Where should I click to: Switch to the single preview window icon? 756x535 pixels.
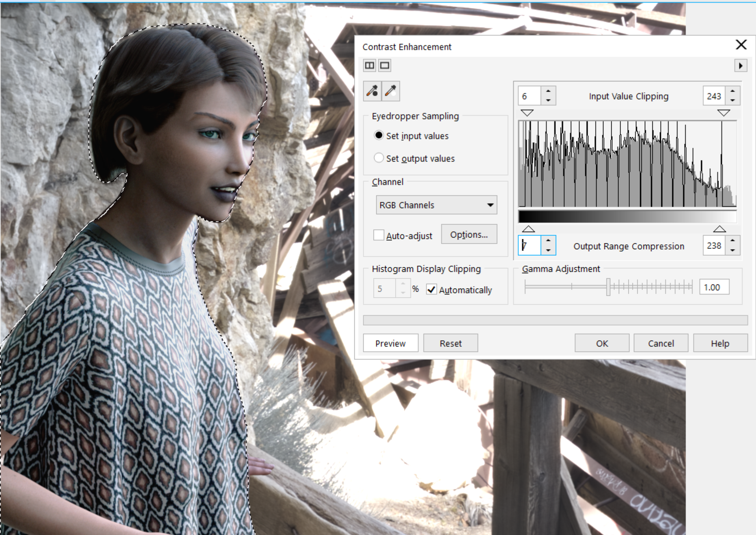click(x=384, y=65)
